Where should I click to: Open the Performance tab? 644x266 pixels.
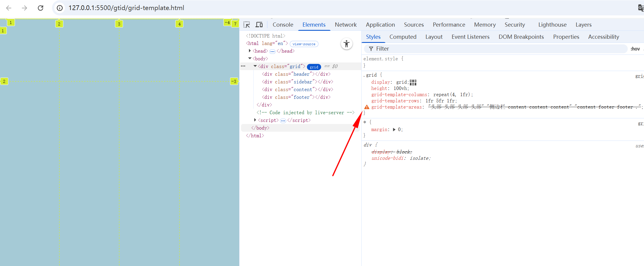pyautogui.click(x=449, y=25)
